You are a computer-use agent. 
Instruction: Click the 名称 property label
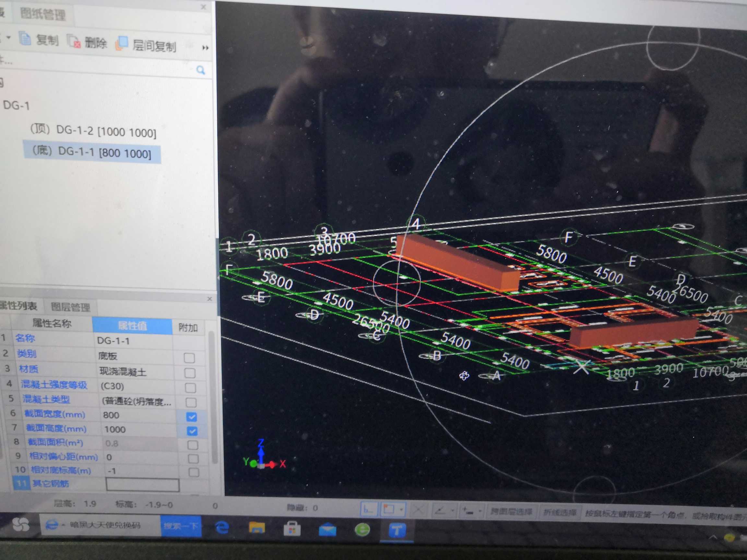pos(25,338)
